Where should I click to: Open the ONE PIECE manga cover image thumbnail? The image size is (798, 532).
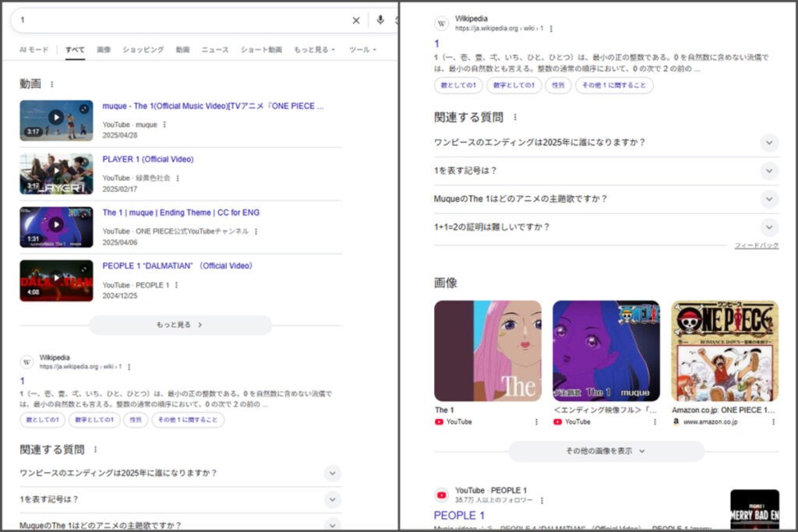click(724, 351)
